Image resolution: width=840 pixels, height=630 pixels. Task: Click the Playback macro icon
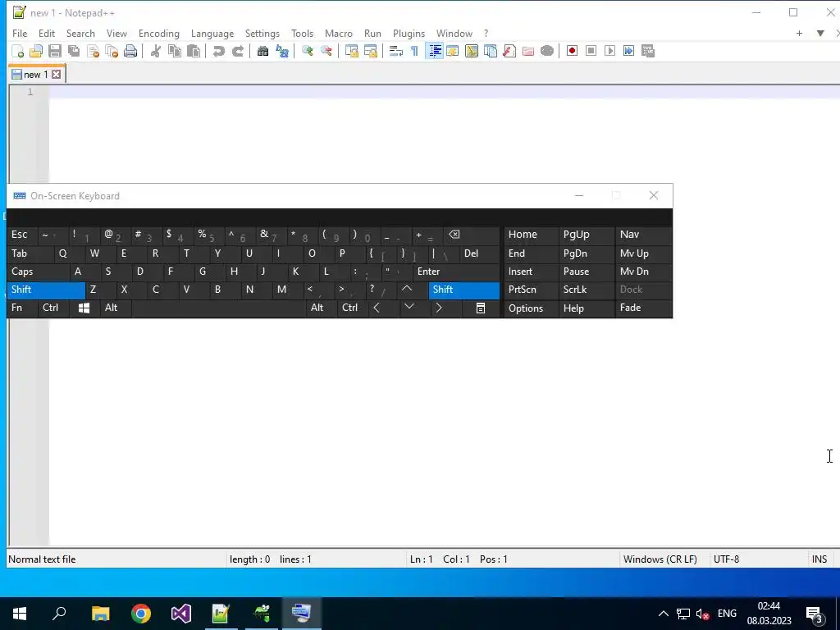tap(609, 51)
